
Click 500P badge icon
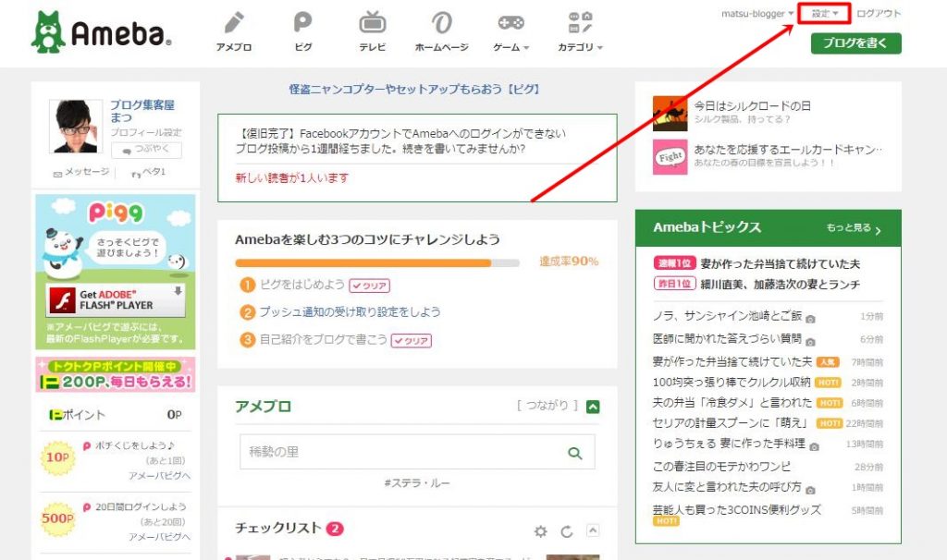pos(57,518)
